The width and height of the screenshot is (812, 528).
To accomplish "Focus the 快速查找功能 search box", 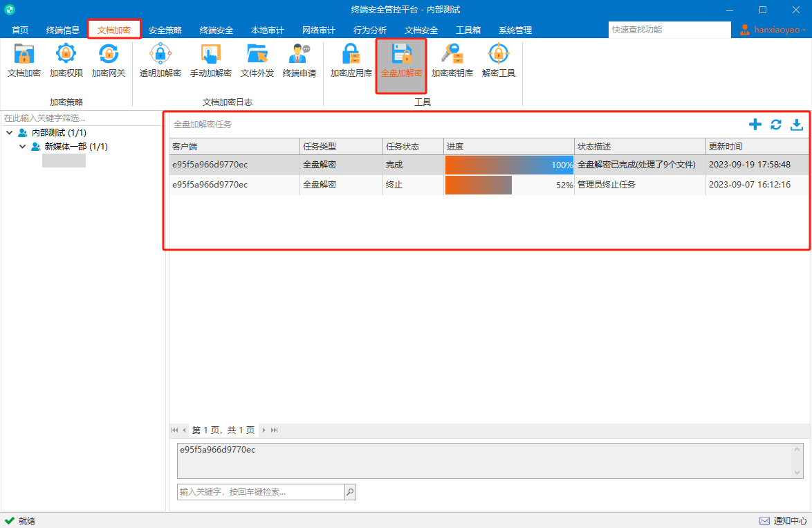I will pyautogui.click(x=669, y=30).
